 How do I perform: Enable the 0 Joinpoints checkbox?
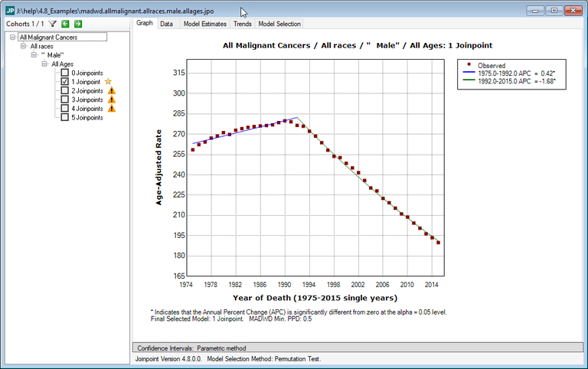pyautogui.click(x=65, y=73)
